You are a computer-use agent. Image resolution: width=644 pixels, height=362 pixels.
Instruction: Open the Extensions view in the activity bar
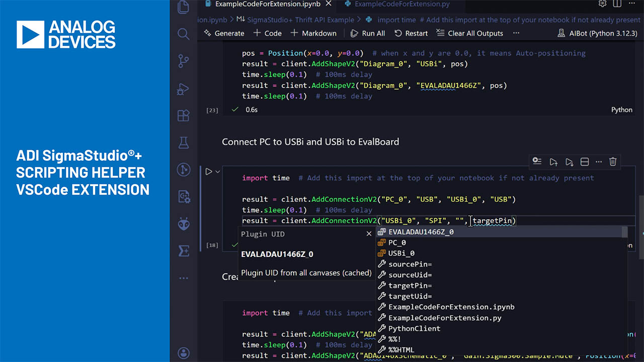pos(184,116)
